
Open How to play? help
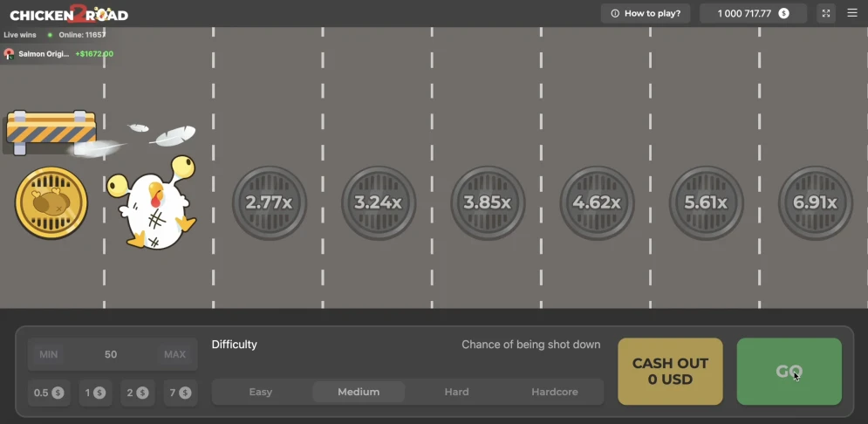coord(646,13)
